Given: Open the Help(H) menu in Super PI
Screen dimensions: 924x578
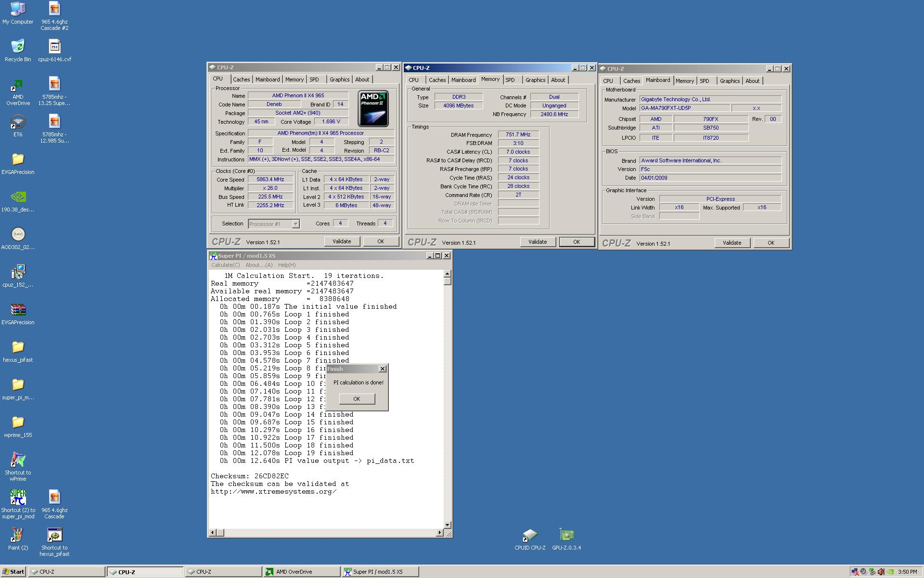Looking at the screenshot, I should point(287,265).
